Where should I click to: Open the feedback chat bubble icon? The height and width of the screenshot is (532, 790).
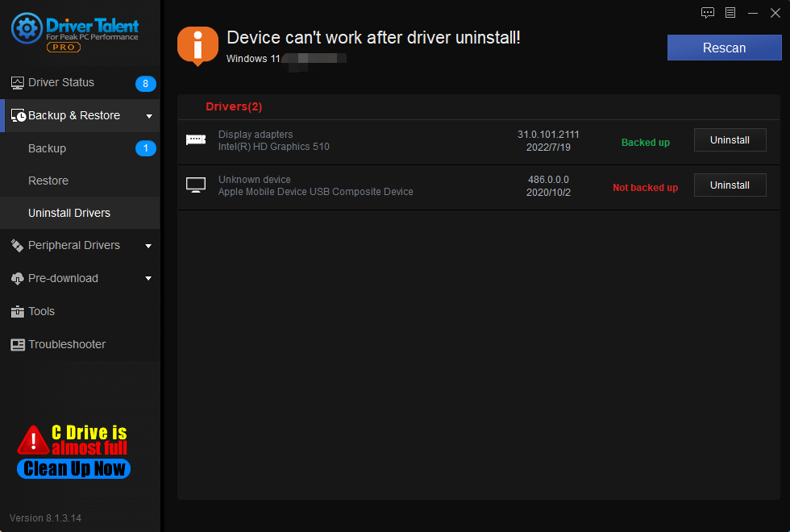(708, 13)
